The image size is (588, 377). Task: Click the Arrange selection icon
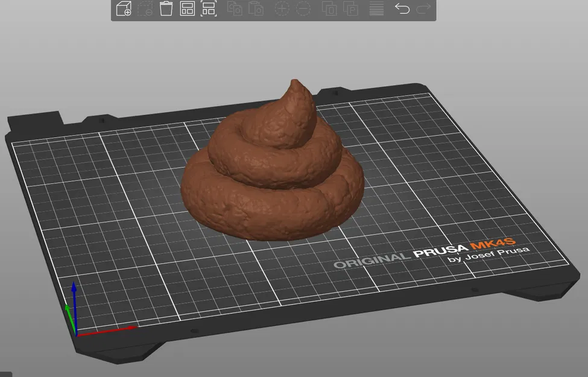coord(209,8)
